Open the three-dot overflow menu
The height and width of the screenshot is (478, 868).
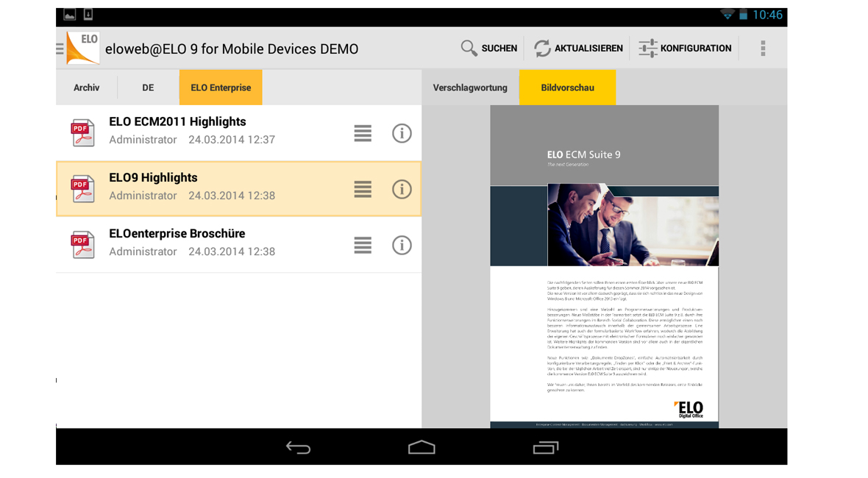(763, 49)
